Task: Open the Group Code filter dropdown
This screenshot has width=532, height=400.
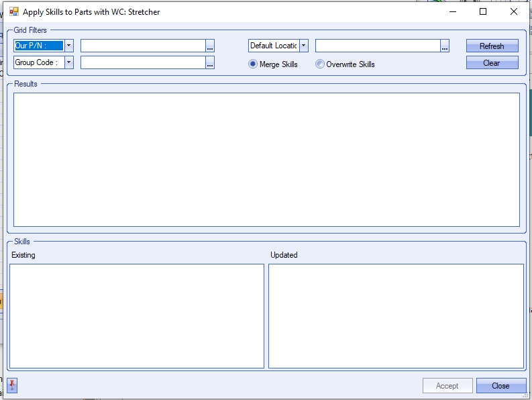Action: coord(69,62)
